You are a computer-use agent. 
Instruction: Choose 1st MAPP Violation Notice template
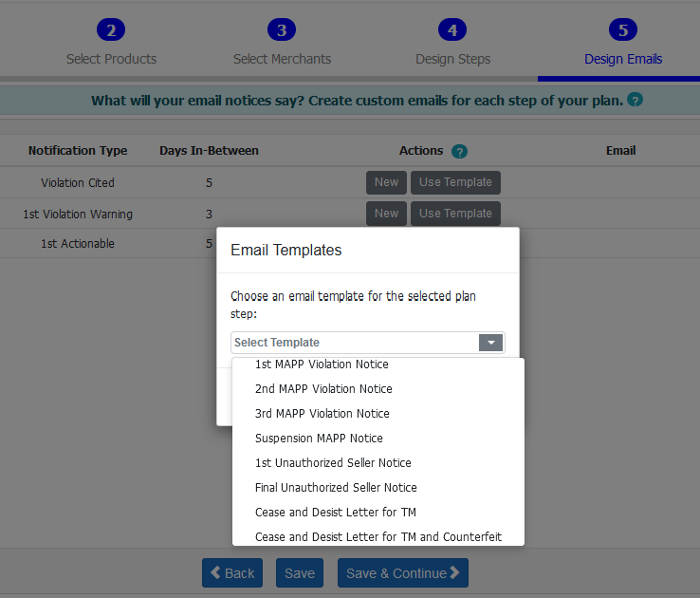pyautogui.click(x=322, y=364)
